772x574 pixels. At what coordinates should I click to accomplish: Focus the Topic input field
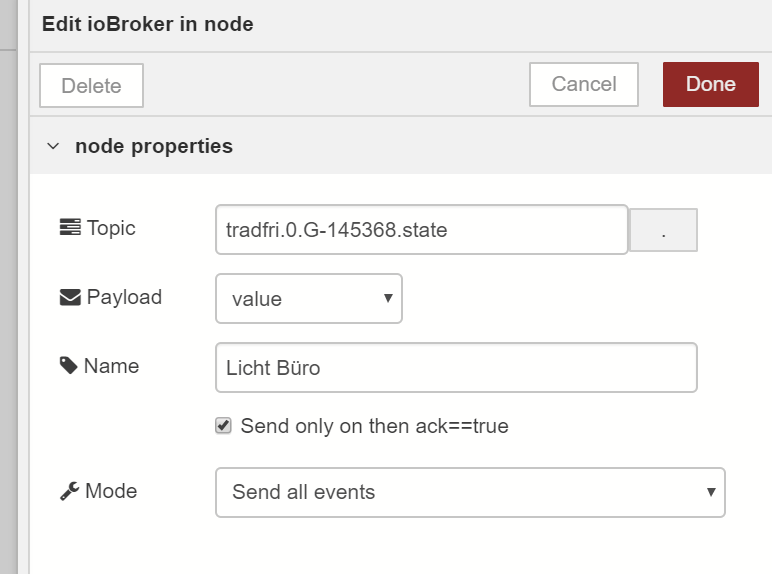421,230
